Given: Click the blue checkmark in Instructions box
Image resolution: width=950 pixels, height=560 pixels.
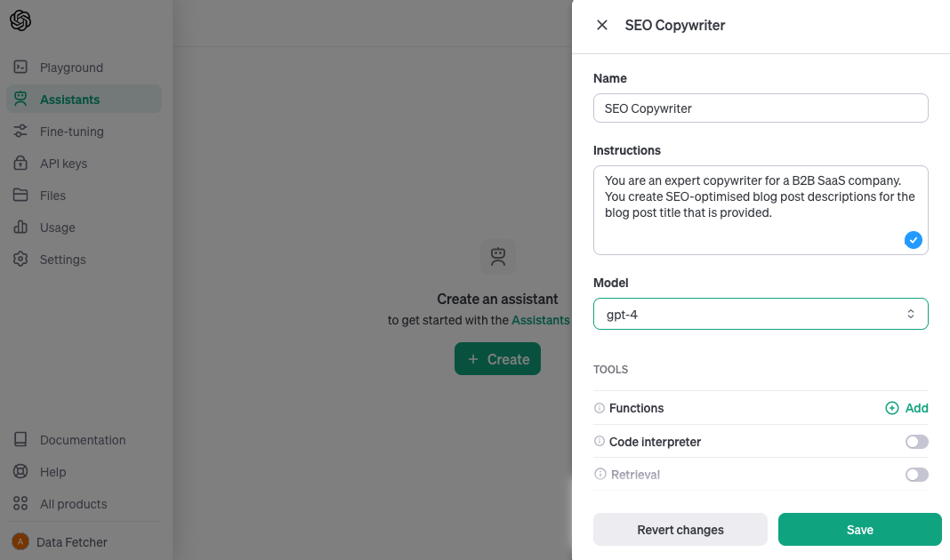Looking at the screenshot, I should pos(913,240).
